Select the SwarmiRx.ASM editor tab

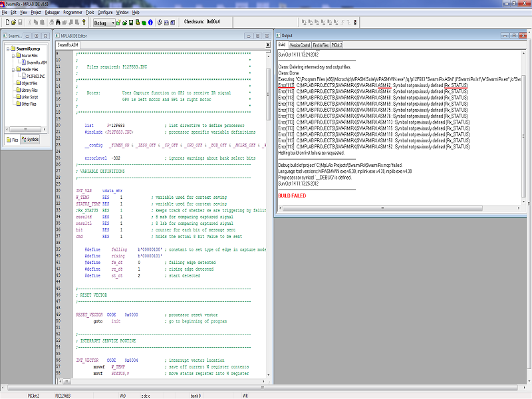(x=68, y=45)
